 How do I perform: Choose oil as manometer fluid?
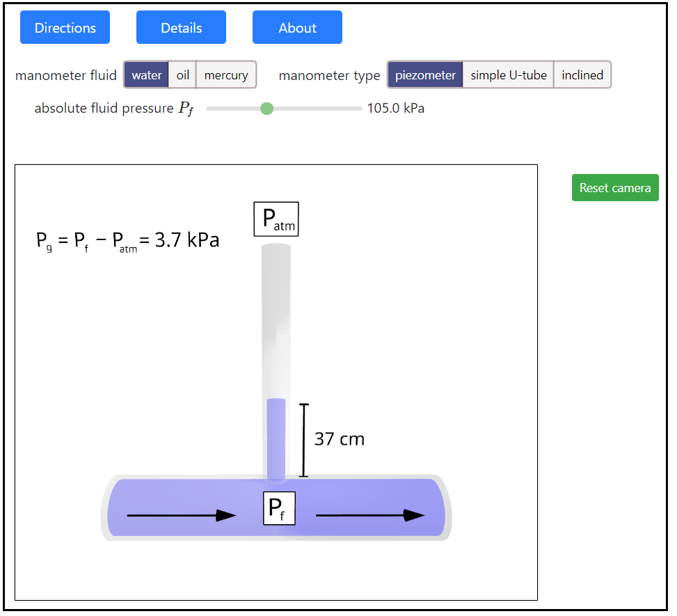[182, 75]
